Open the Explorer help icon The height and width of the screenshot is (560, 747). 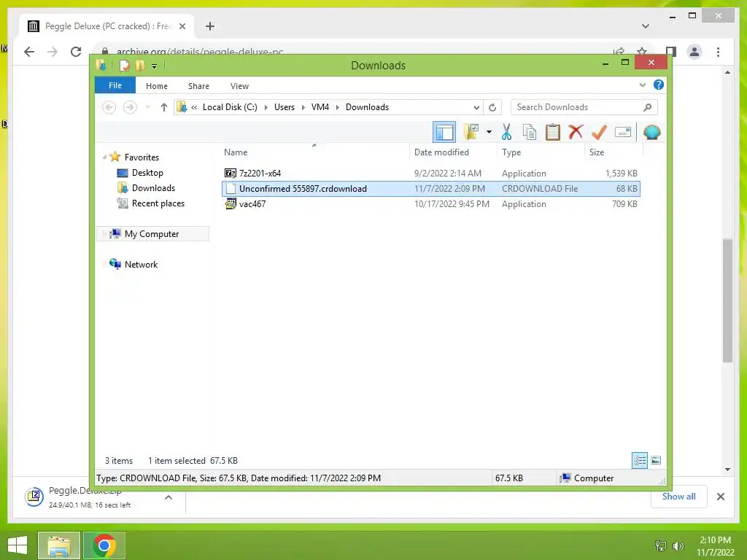pos(659,85)
